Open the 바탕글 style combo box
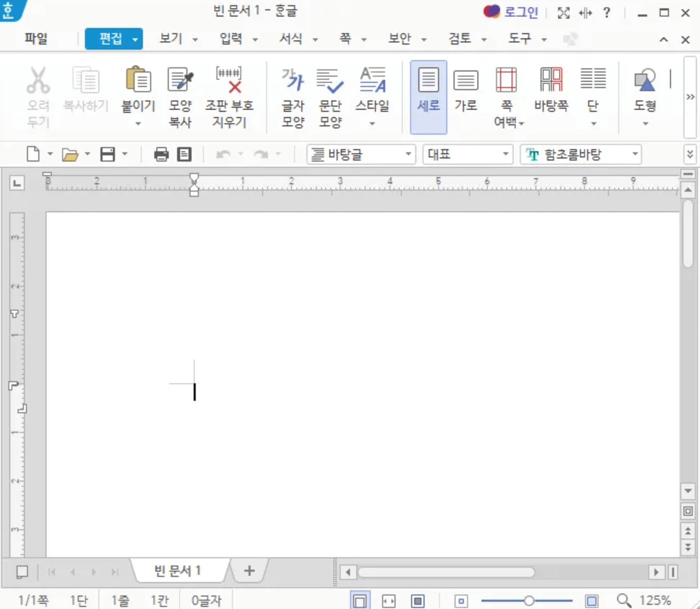The image size is (700, 609). (x=361, y=154)
